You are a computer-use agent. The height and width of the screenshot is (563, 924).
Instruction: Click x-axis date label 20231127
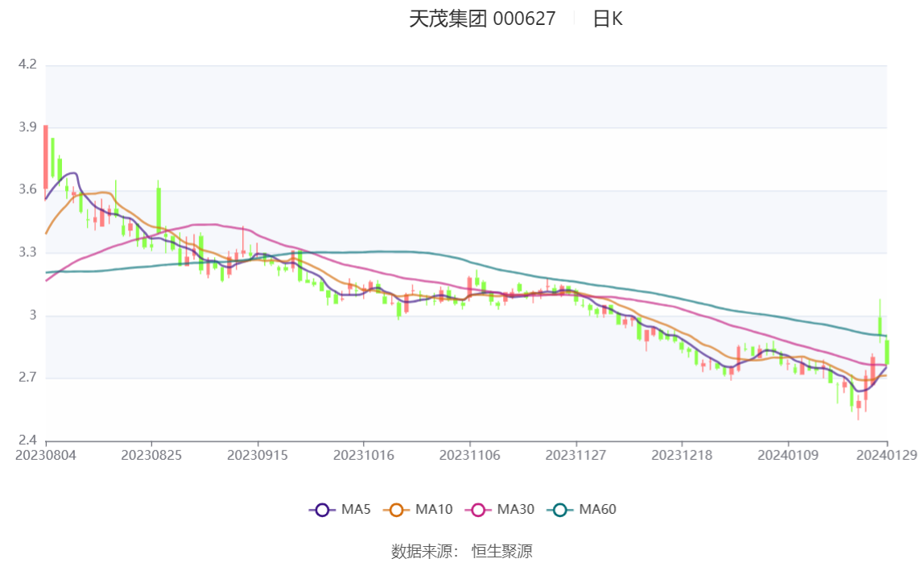point(575,455)
